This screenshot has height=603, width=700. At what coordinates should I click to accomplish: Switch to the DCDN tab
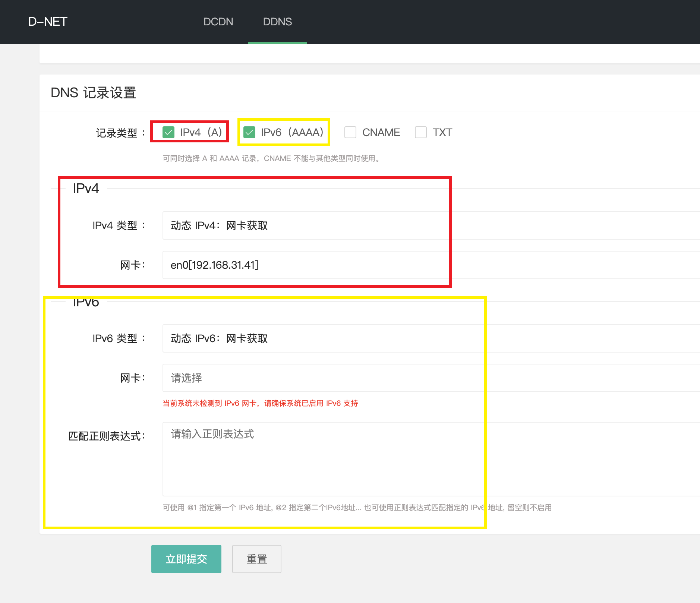218,22
